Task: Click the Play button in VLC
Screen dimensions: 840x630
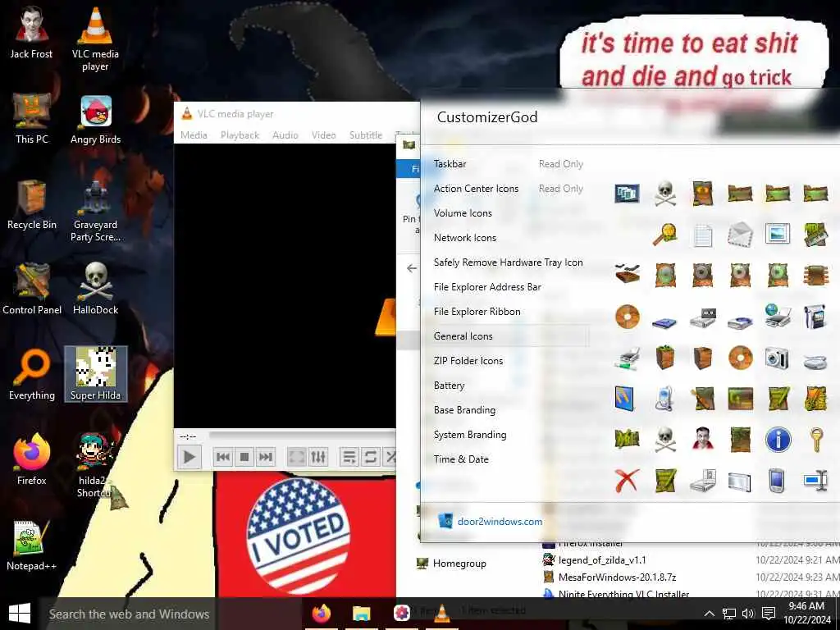Action: click(x=189, y=457)
